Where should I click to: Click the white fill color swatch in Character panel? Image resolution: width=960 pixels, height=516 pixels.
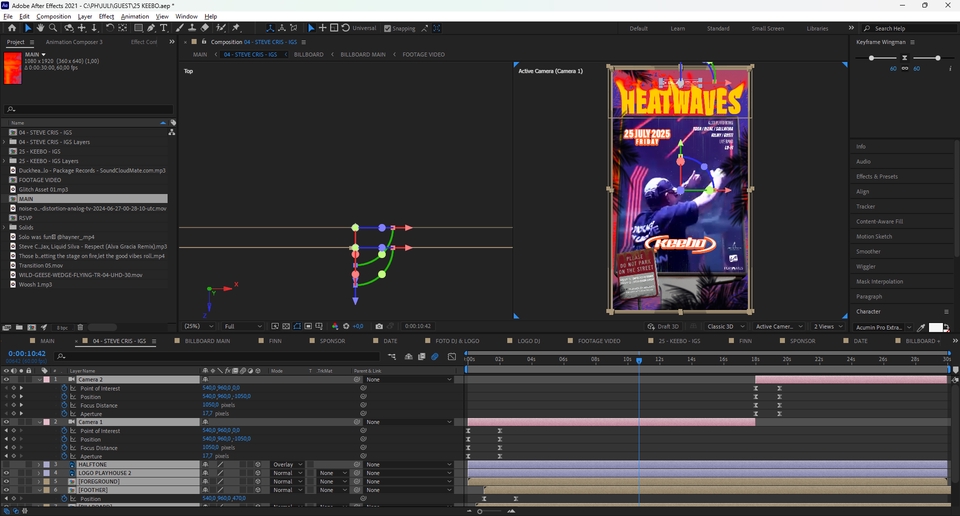click(936, 327)
